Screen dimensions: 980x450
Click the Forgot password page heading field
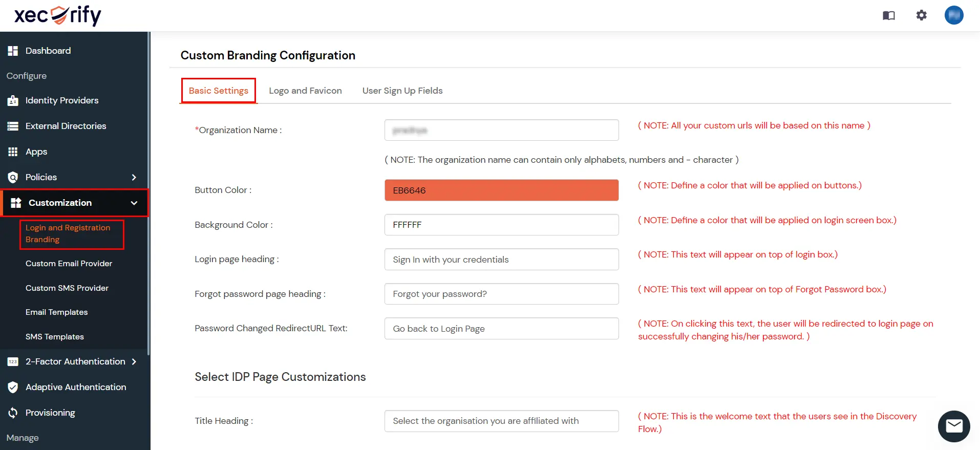point(502,294)
